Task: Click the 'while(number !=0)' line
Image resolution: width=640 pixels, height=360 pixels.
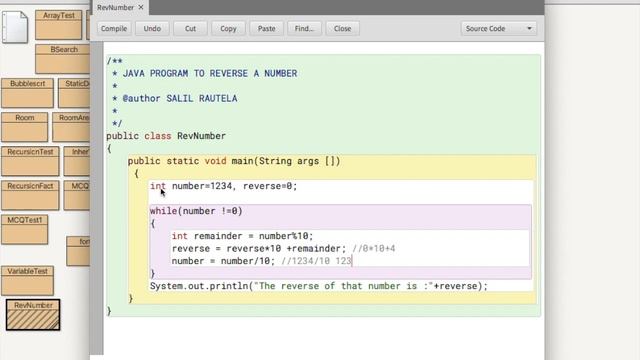Action: pyautogui.click(x=196, y=211)
